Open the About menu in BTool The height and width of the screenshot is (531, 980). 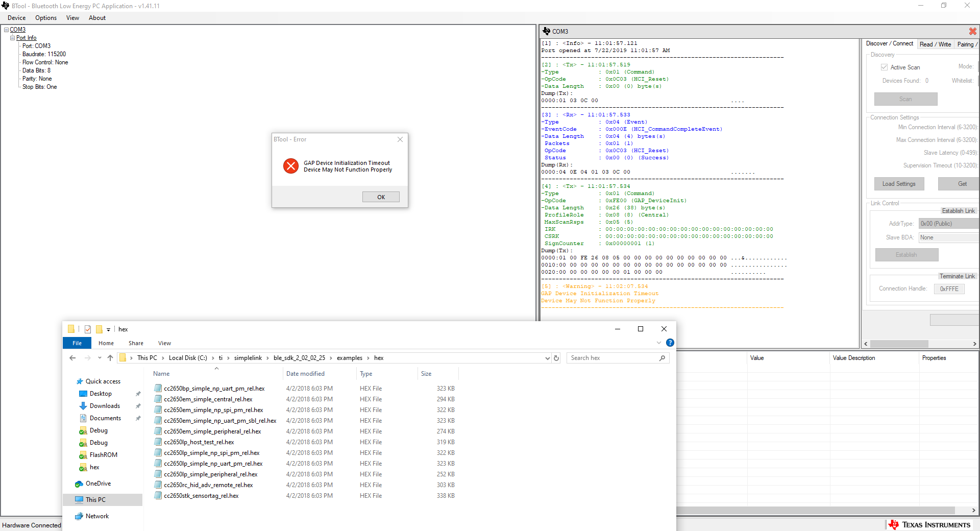coord(97,18)
